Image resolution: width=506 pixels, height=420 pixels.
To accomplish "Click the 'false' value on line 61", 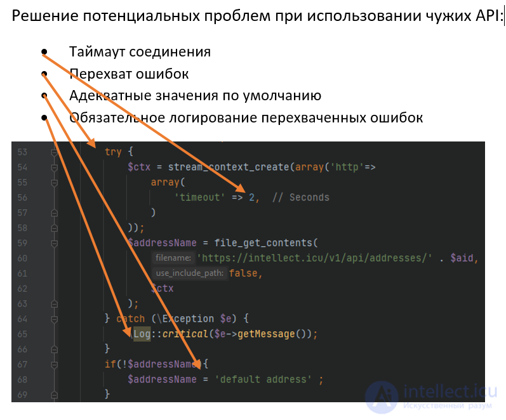I will [243, 273].
